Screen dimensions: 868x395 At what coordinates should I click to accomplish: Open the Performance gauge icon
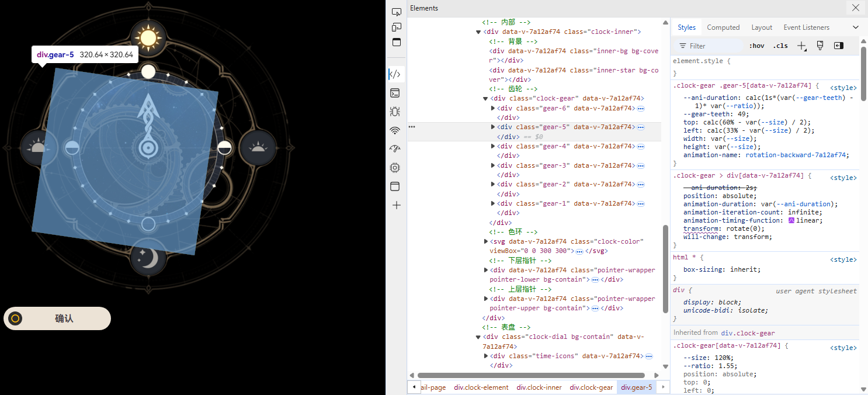tap(395, 149)
